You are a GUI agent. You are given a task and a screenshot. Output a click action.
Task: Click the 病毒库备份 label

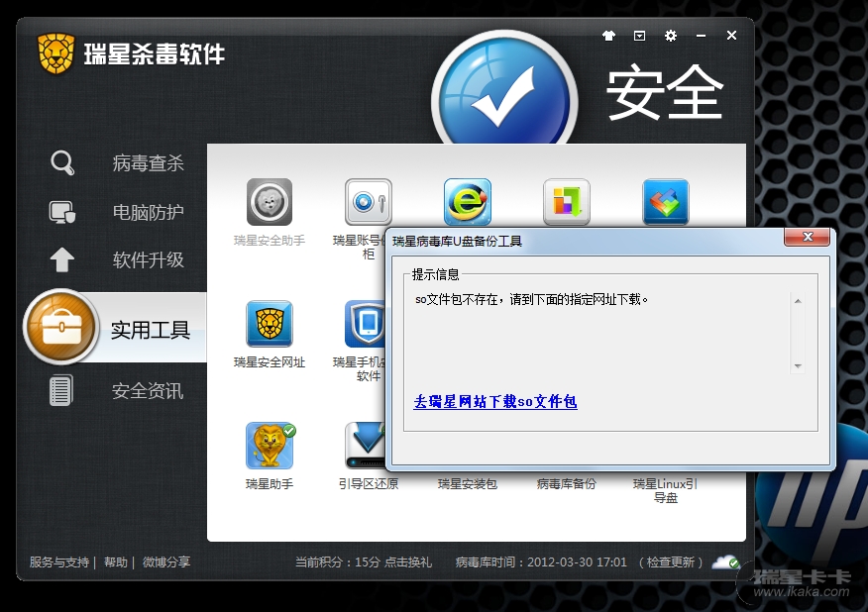(567, 484)
